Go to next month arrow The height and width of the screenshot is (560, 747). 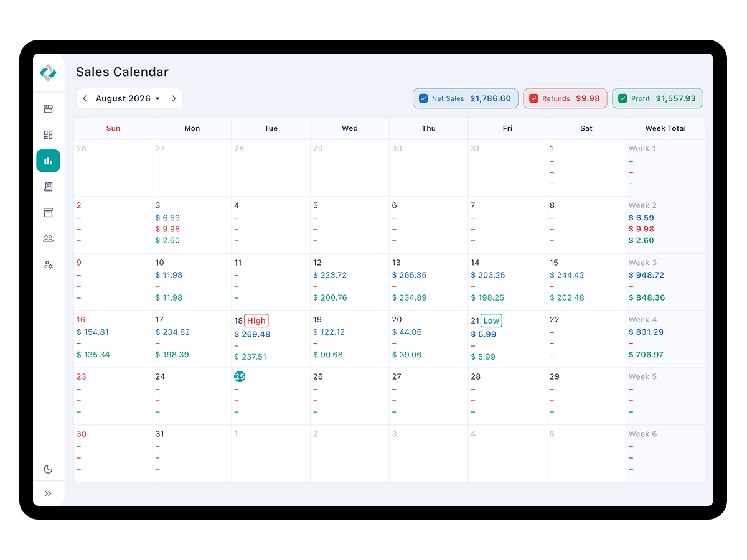pyautogui.click(x=174, y=98)
